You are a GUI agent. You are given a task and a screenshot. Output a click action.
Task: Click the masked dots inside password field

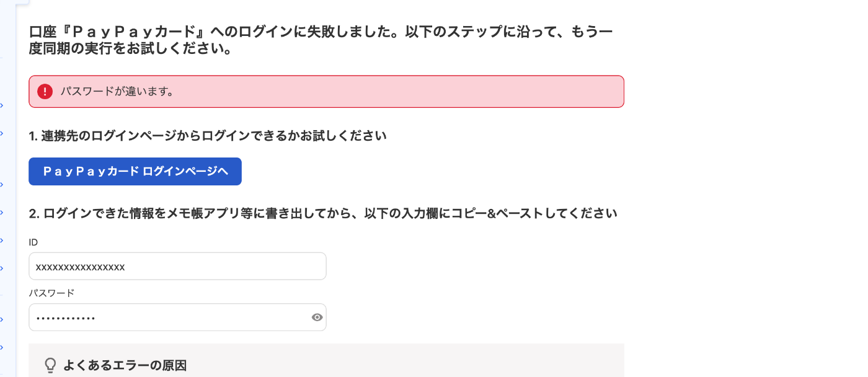click(65, 318)
